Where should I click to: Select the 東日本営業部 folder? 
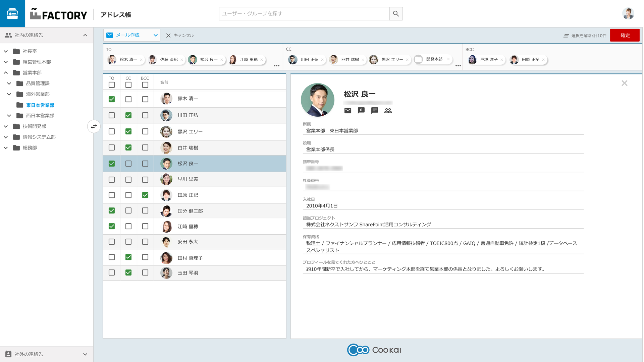coord(40,105)
